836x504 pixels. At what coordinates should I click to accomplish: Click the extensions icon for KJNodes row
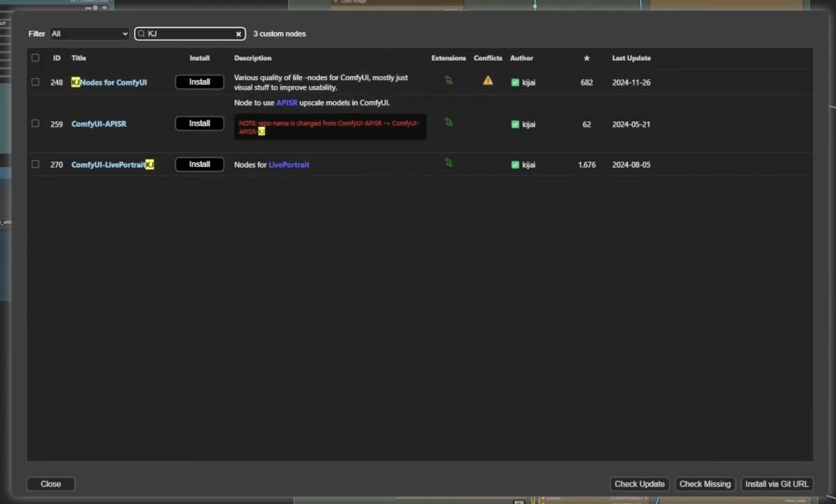(449, 80)
